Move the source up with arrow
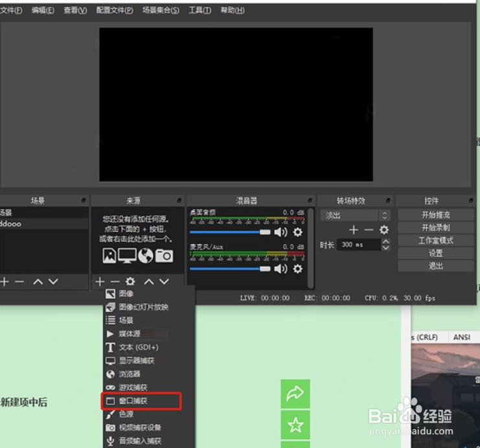This screenshot has width=480, height=448. tap(149, 282)
